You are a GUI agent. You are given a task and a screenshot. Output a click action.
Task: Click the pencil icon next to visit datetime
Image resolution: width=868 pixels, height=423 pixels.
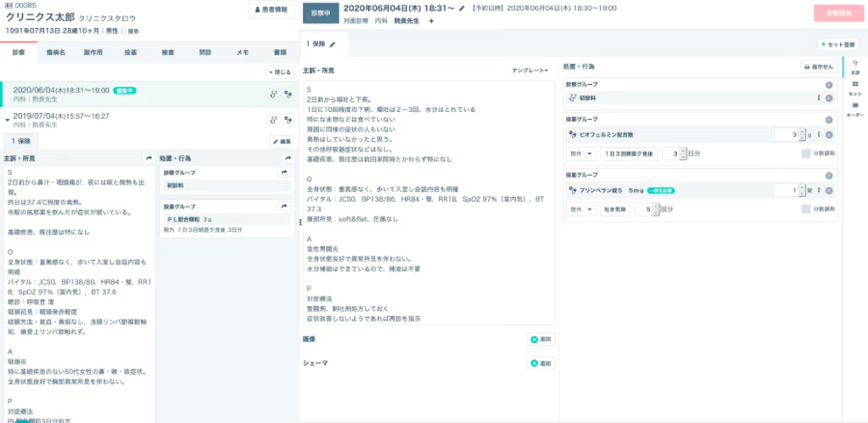[x=462, y=8]
